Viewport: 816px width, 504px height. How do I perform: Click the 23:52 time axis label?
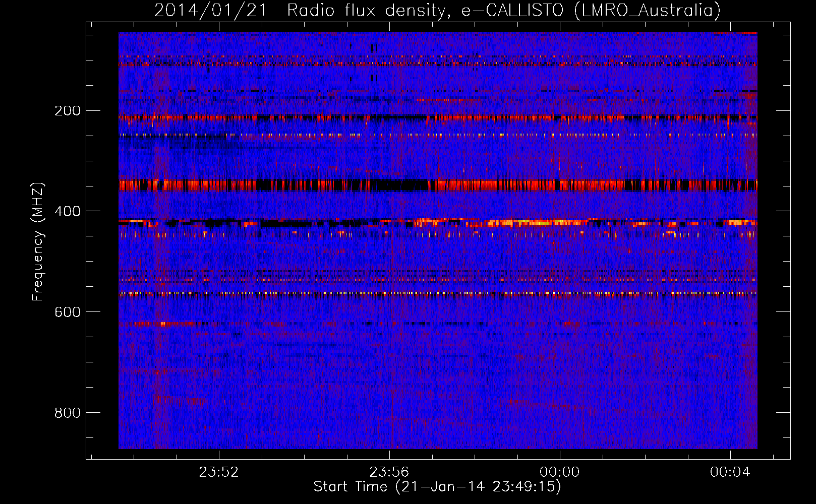point(218,472)
